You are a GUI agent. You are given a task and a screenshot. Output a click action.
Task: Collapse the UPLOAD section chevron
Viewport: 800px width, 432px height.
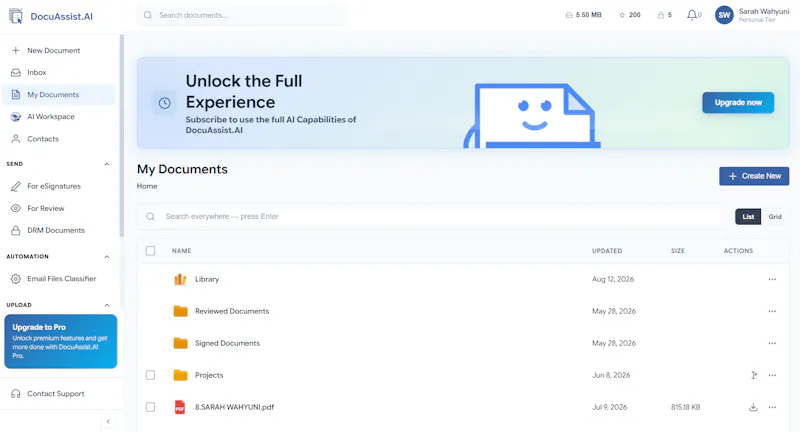107,305
